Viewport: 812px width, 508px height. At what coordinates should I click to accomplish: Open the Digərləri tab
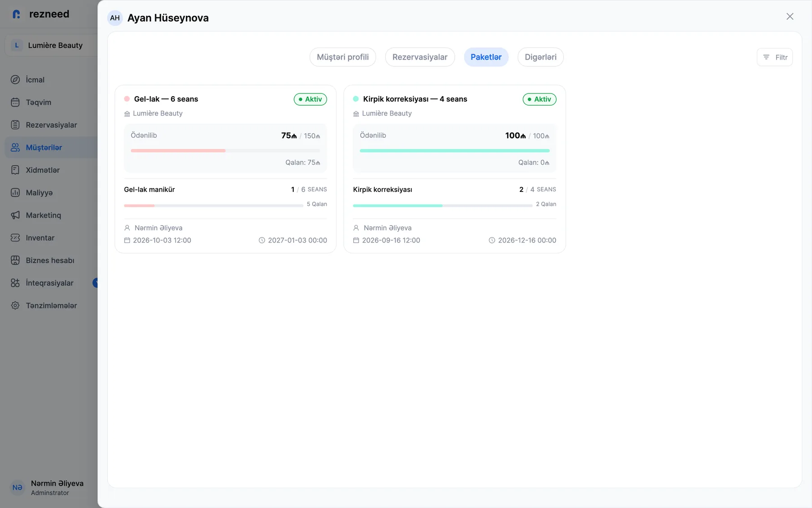tap(540, 57)
